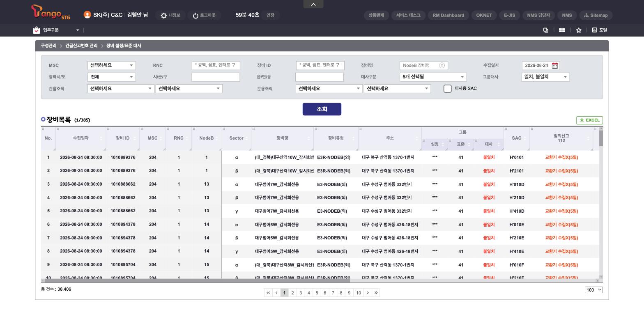Open the 대사구분 multi-select dropdown
644x317 pixels.
[x=433, y=77]
